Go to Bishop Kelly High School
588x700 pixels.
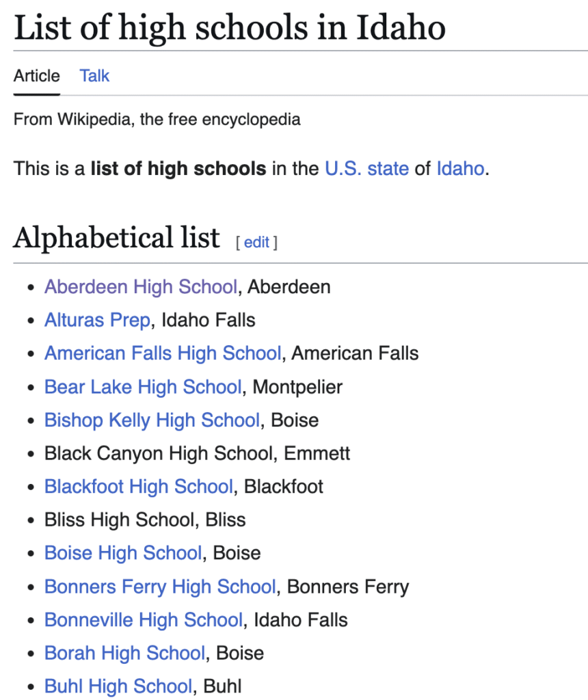152,420
